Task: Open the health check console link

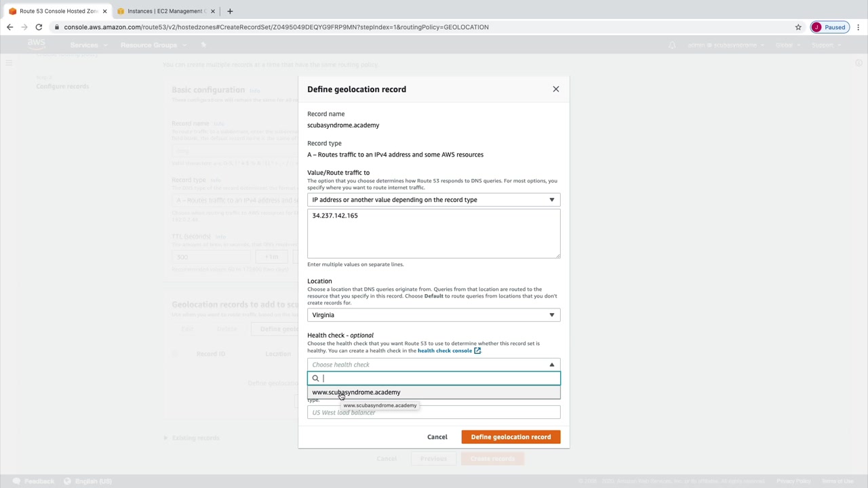Action: [445, 350]
